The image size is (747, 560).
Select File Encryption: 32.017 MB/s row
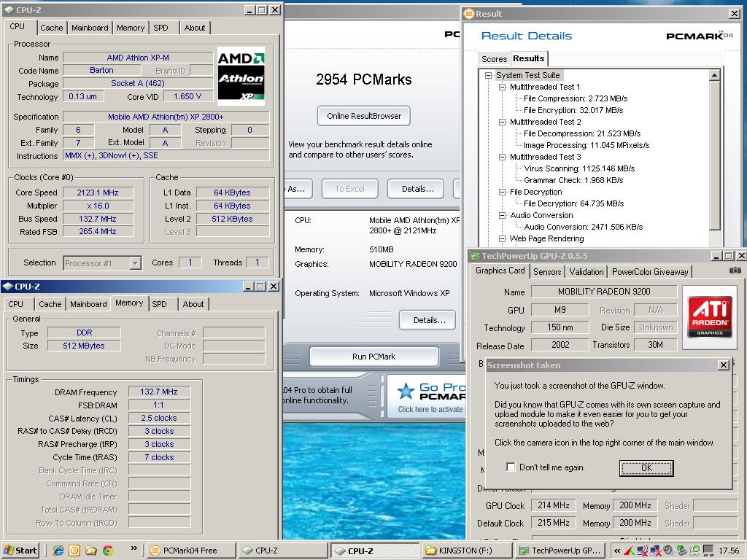(573, 110)
